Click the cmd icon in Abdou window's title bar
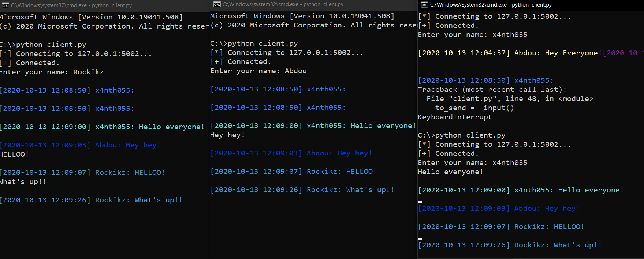 (217, 4)
